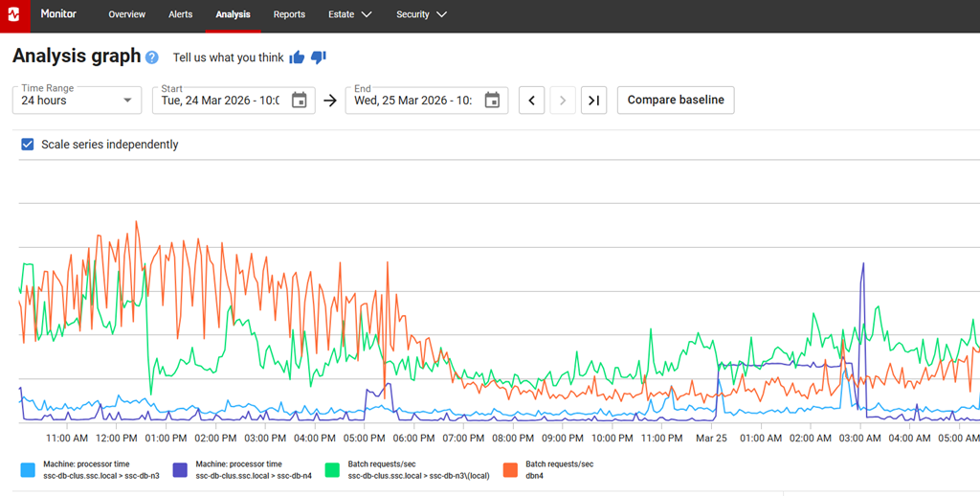
Task: Give thumbs down feedback
Action: click(319, 57)
